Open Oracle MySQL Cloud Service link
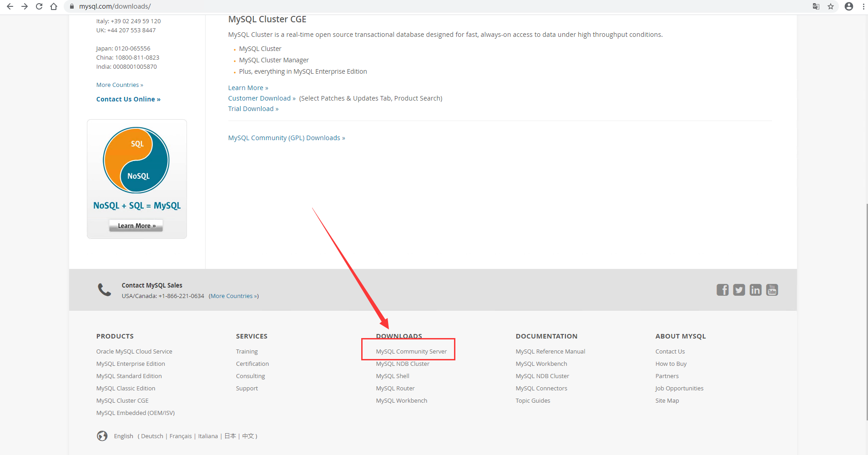This screenshot has height=455, width=868. [134, 352]
